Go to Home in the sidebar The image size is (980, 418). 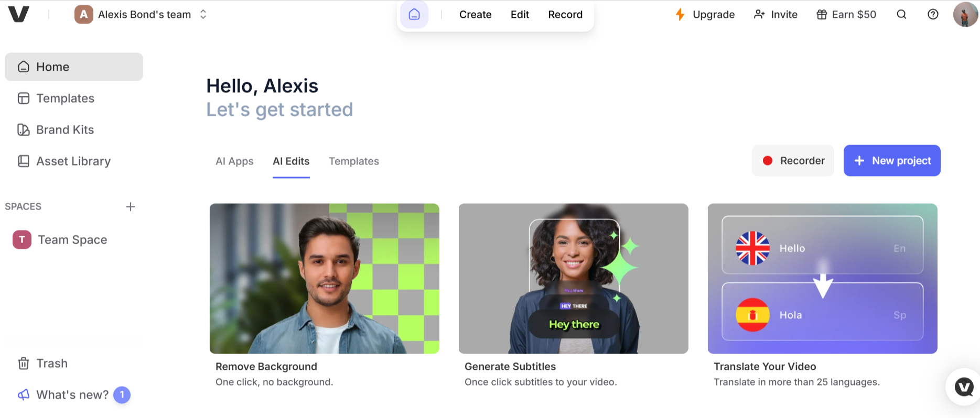(x=74, y=67)
